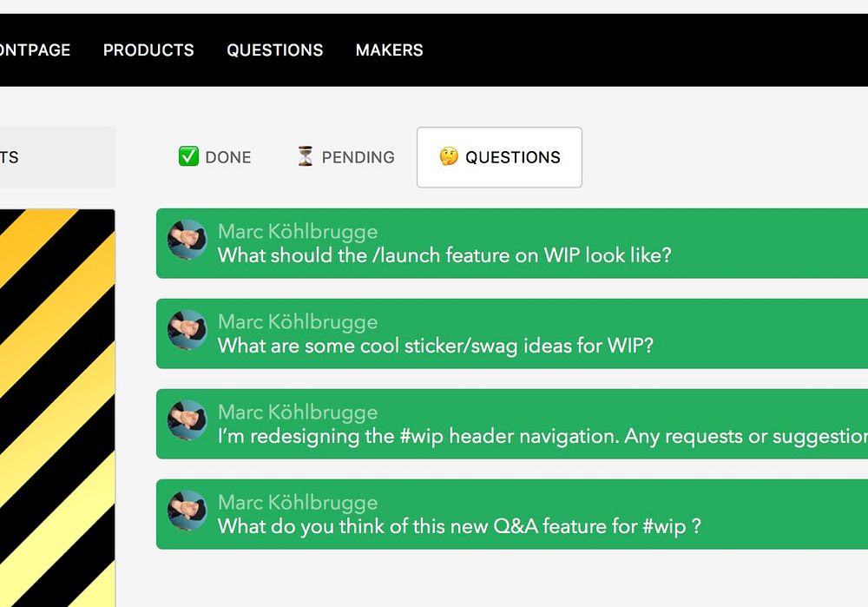Click the avatar beside the header navigation question
This screenshot has height=607, width=868.
tap(187, 420)
